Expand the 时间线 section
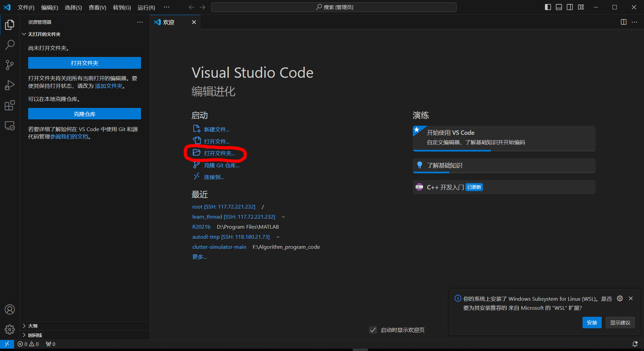This screenshot has height=351, width=644. tap(35, 335)
